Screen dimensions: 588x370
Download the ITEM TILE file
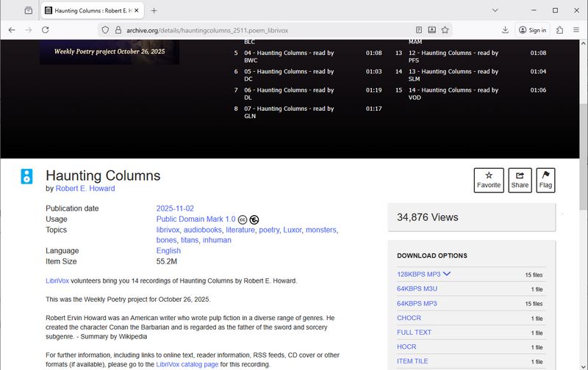pos(412,361)
